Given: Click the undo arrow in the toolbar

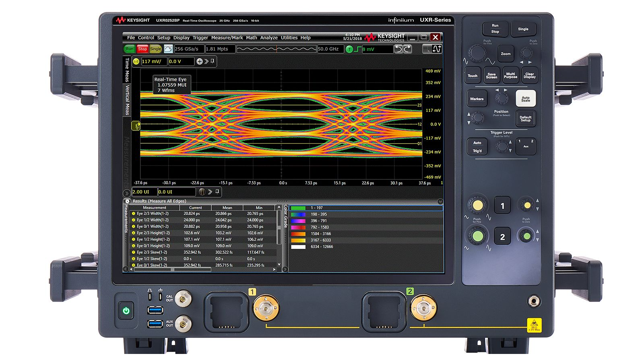Looking at the screenshot, I should (398, 49).
